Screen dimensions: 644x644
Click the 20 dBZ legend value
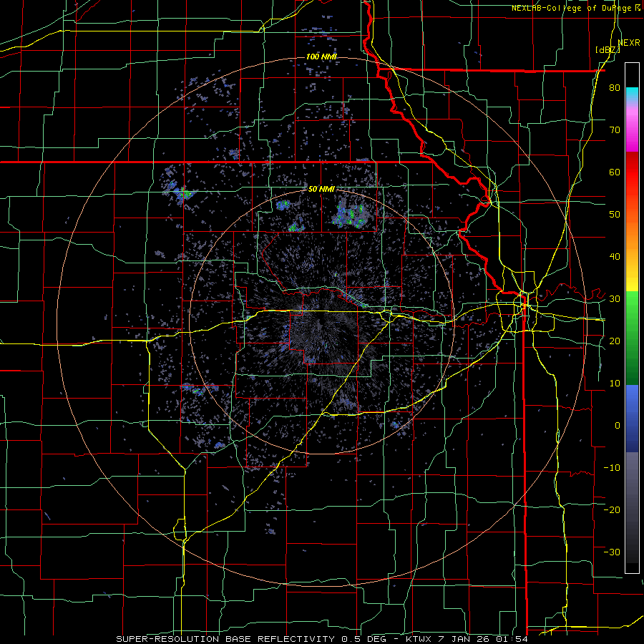tap(615, 341)
